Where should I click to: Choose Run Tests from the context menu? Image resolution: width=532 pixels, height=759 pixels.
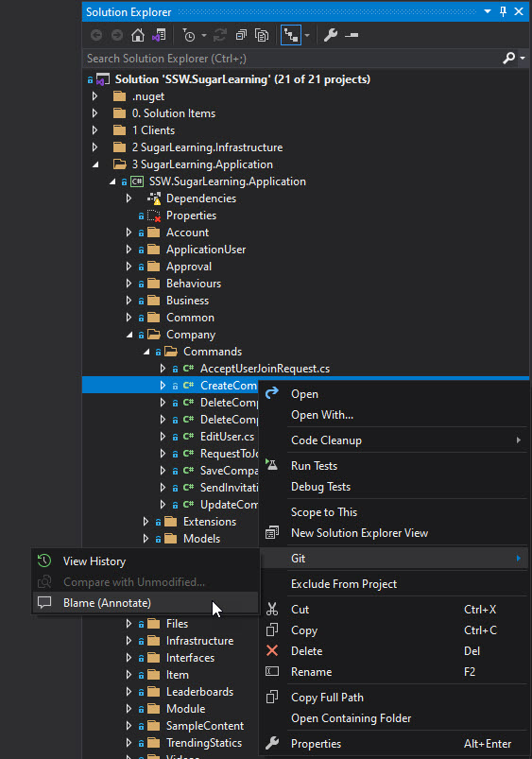pyautogui.click(x=393, y=466)
